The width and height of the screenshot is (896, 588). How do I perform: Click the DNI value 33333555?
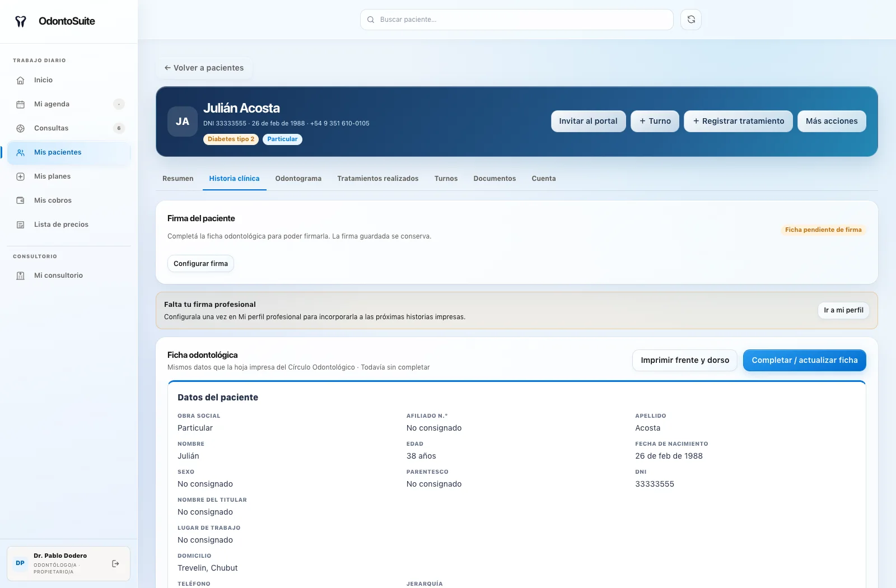coord(655,484)
